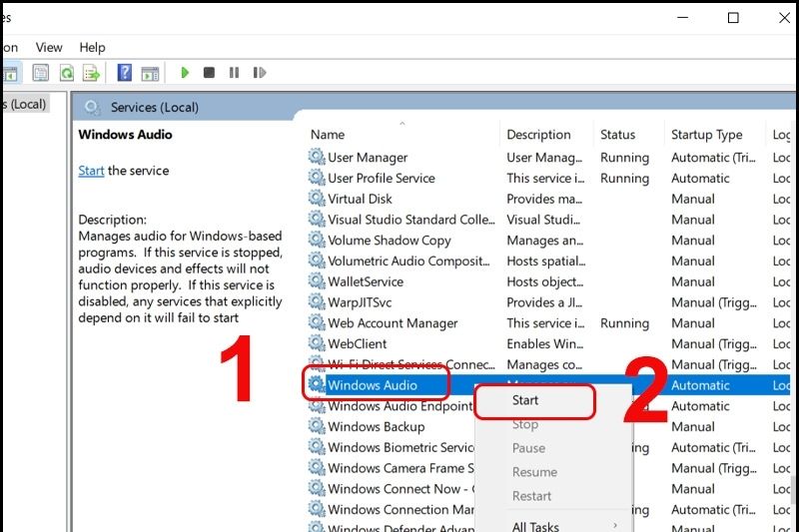Open the Help menu
The width and height of the screenshot is (799, 532).
pyautogui.click(x=92, y=47)
